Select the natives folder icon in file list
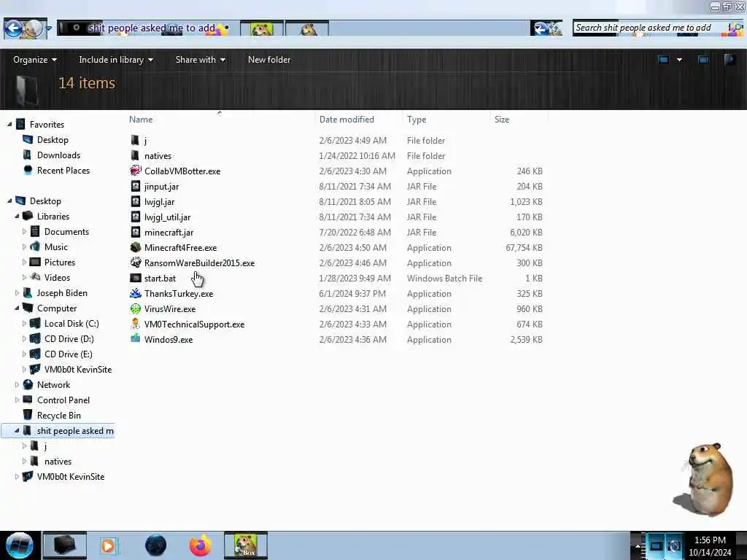This screenshot has height=560, width=747. (135, 155)
